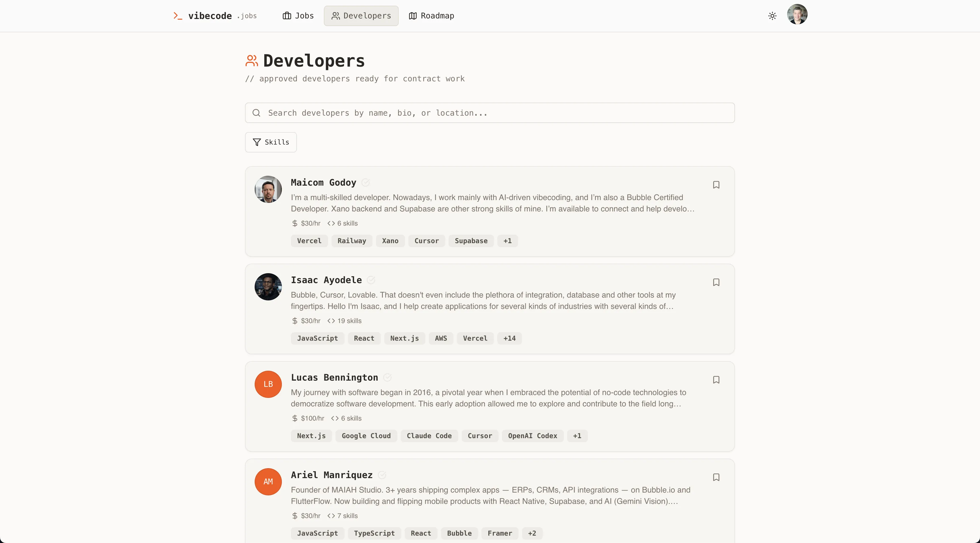Open Isaac Ayodele's profile name link
The width and height of the screenshot is (980, 543).
coord(326,280)
